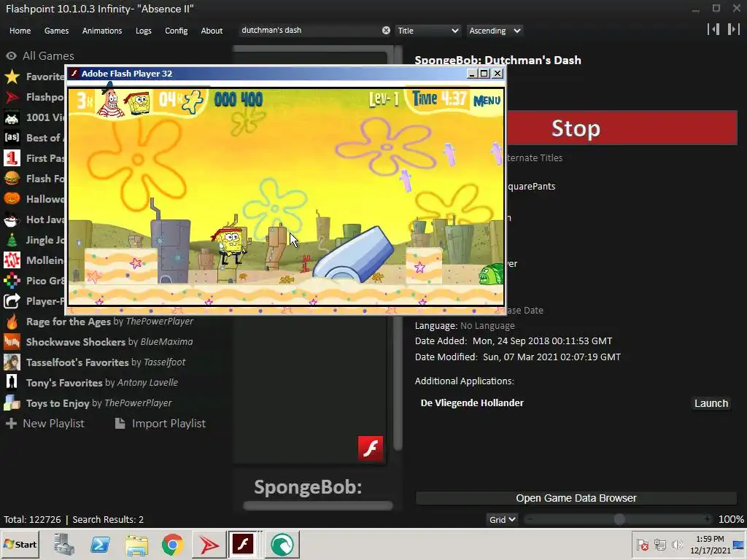Click the action center flag tray icon
The height and width of the screenshot is (560, 747).
point(643,545)
